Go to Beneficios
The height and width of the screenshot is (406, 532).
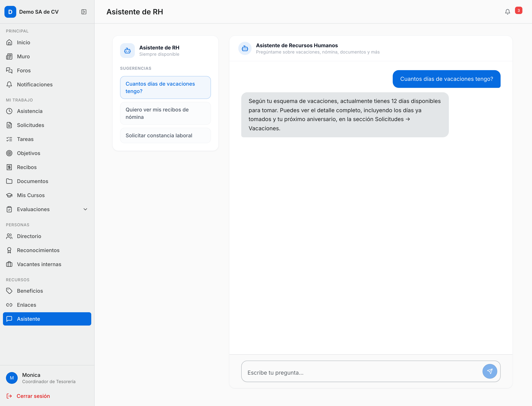coord(47,291)
